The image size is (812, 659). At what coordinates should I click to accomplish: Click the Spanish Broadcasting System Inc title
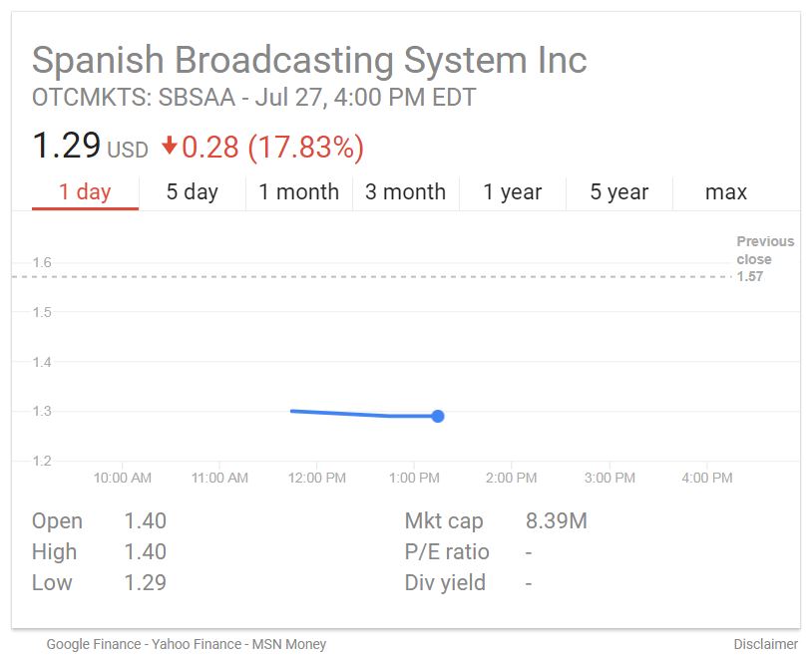(309, 60)
